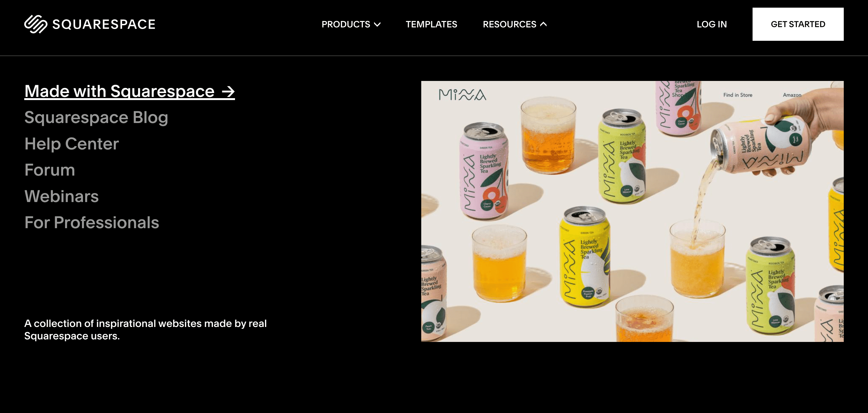
Task: Select the Resources menu item
Action: [x=515, y=24]
